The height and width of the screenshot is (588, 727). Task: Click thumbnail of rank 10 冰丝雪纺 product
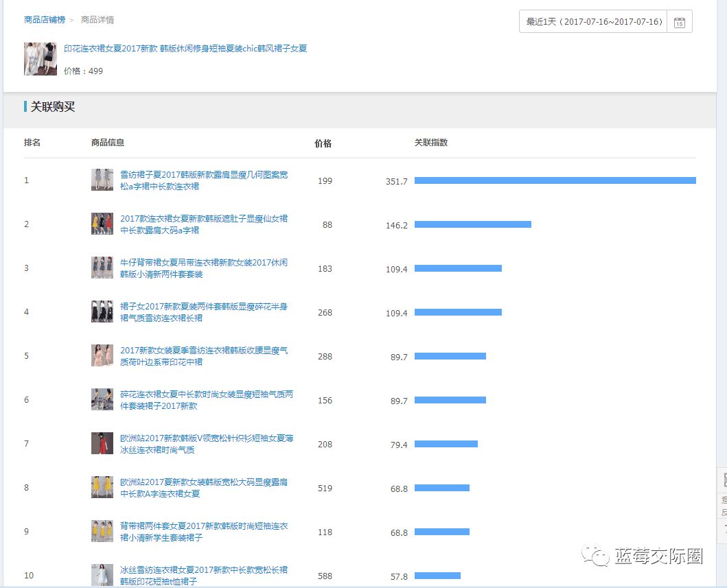click(x=102, y=574)
